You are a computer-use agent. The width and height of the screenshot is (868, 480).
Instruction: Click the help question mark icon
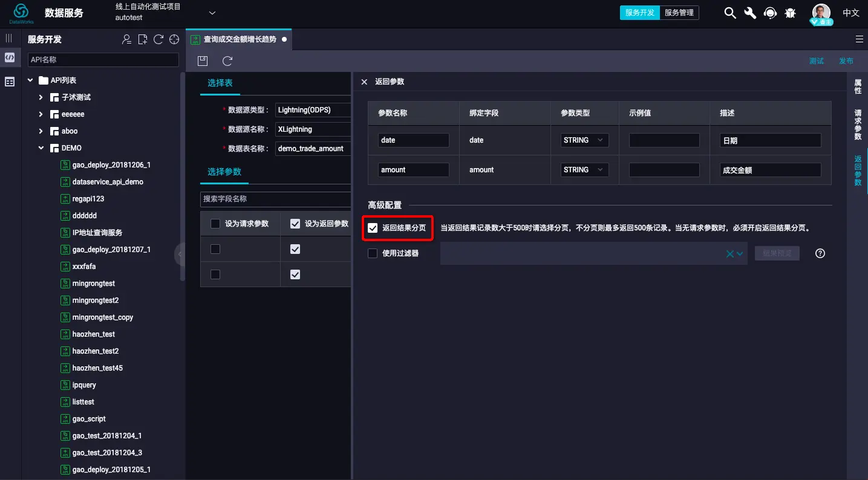point(820,253)
